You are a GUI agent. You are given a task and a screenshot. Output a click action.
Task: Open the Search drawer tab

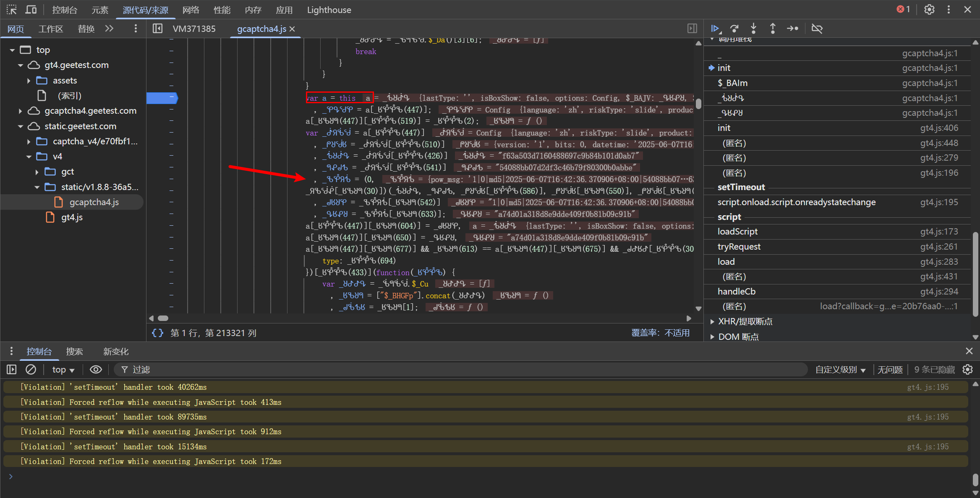(74, 351)
